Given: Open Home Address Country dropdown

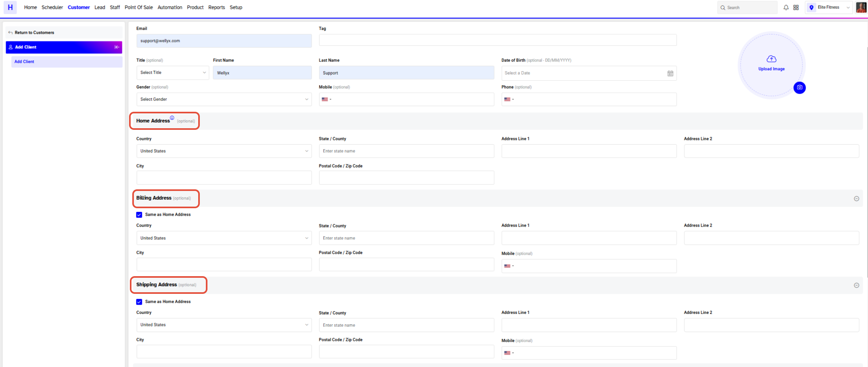Looking at the screenshot, I should coord(224,151).
